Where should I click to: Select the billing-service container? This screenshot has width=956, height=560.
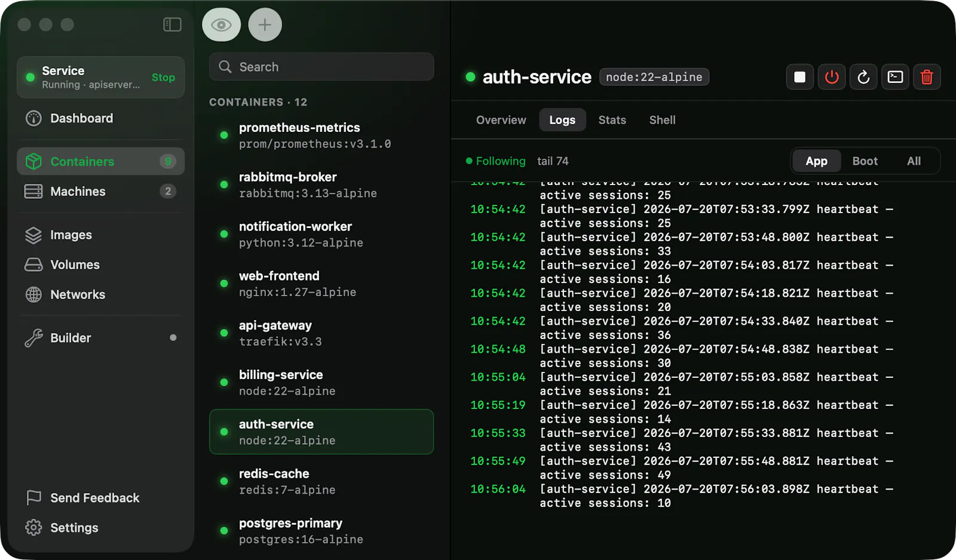(321, 383)
